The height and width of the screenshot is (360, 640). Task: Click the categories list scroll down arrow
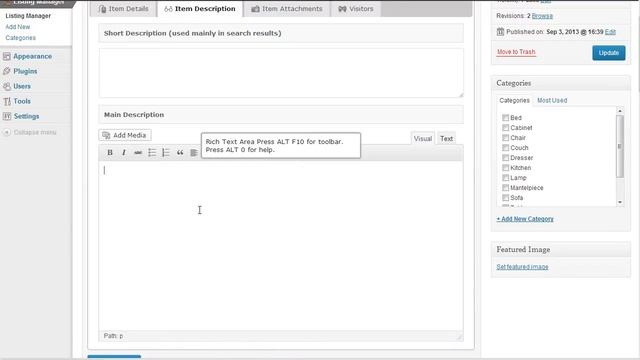coord(620,202)
